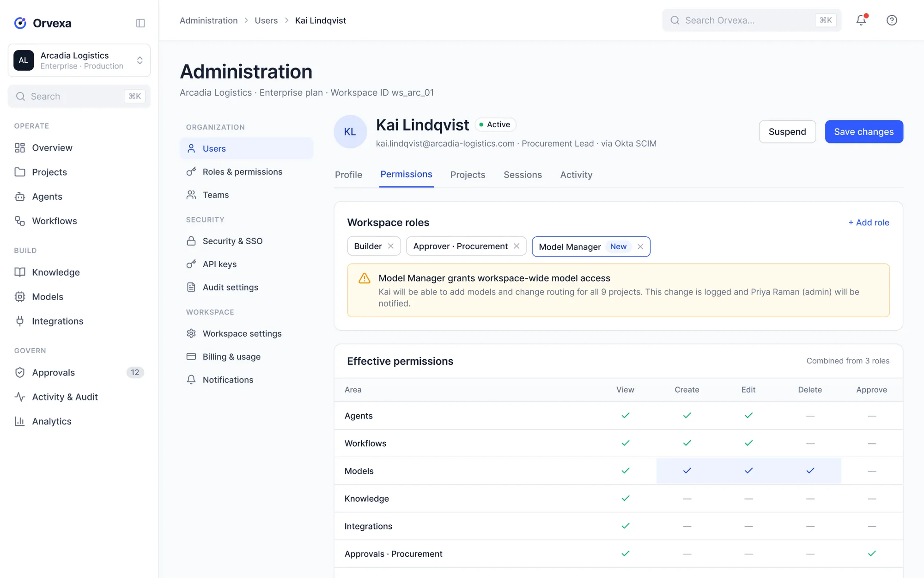The height and width of the screenshot is (578, 924).
Task: Click the Suspend button
Action: [x=787, y=132]
